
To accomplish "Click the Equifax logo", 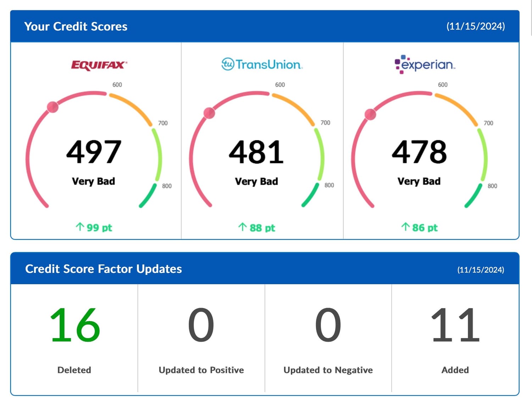I will (x=99, y=65).
